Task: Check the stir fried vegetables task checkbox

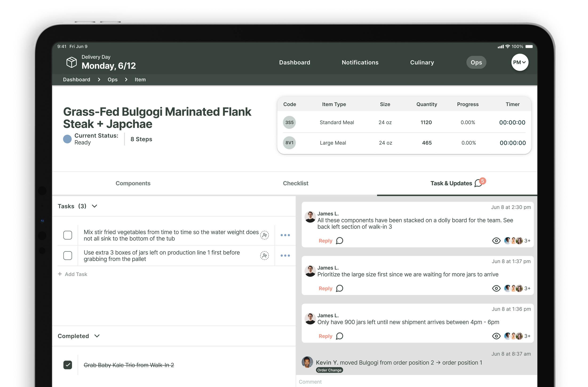Action: 68,235
